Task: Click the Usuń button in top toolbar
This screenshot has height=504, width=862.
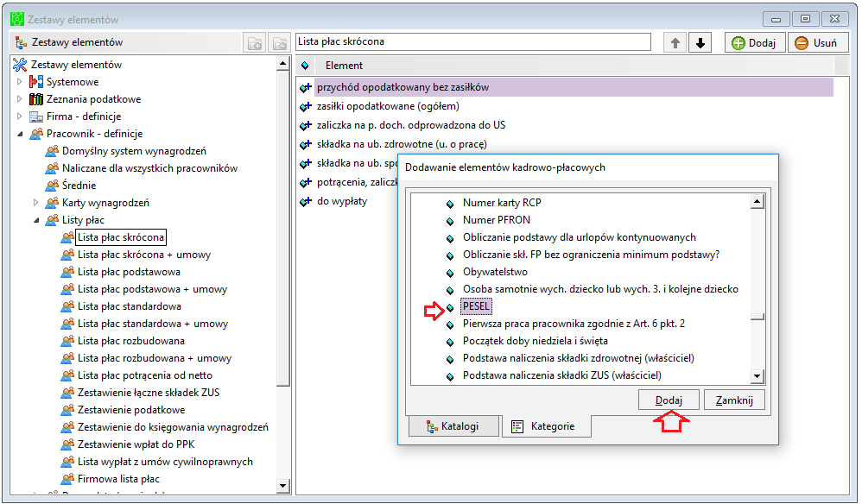Action: [817, 43]
